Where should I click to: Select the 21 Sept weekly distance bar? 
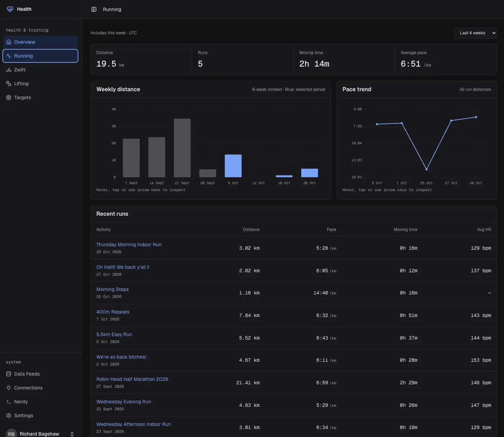pos(182,148)
